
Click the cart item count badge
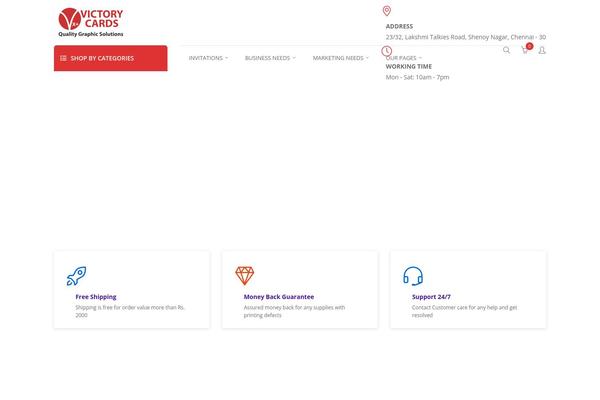529,46
